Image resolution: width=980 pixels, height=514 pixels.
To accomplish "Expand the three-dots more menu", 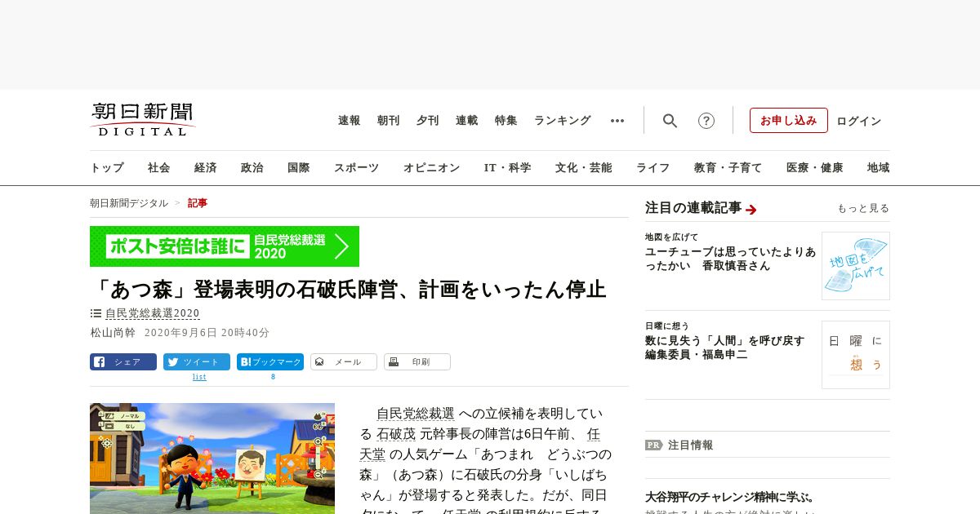I will (617, 121).
